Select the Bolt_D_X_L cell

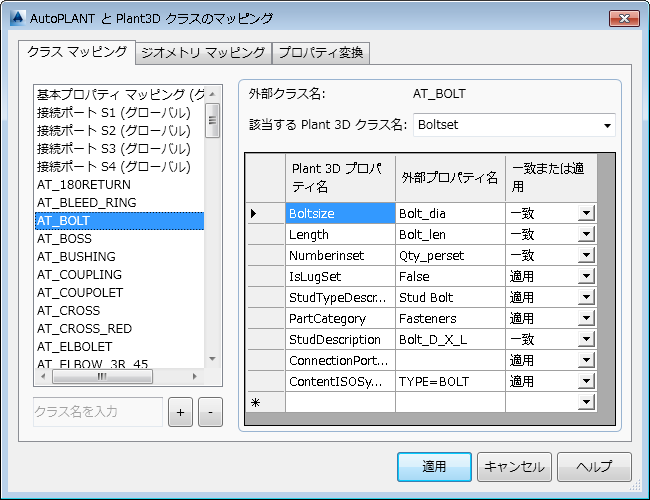450,340
